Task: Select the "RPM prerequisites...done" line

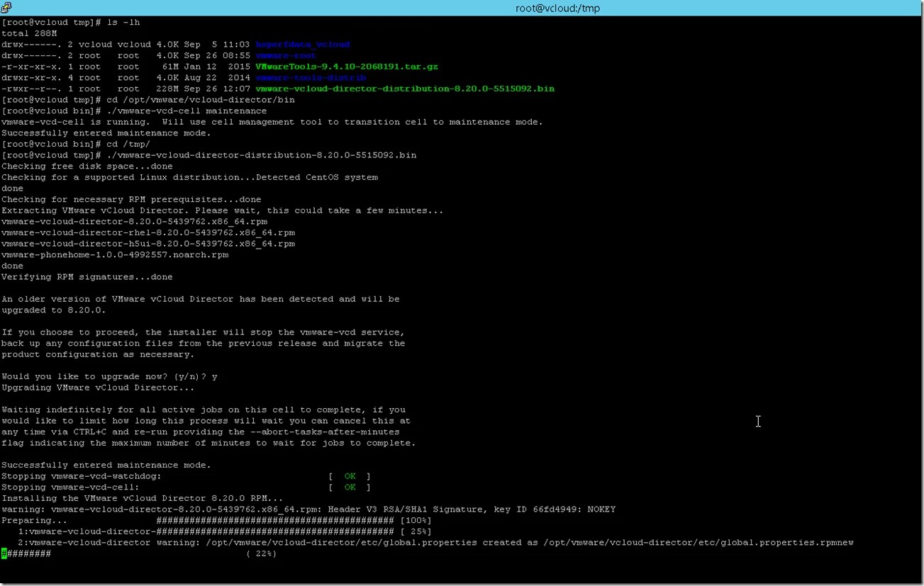Action: 131,200
